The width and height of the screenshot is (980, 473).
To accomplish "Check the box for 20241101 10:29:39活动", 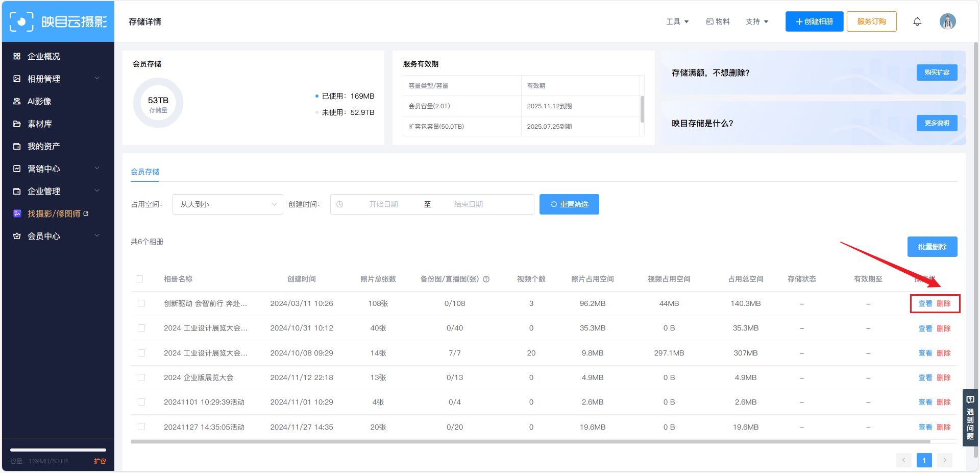I will [141, 402].
